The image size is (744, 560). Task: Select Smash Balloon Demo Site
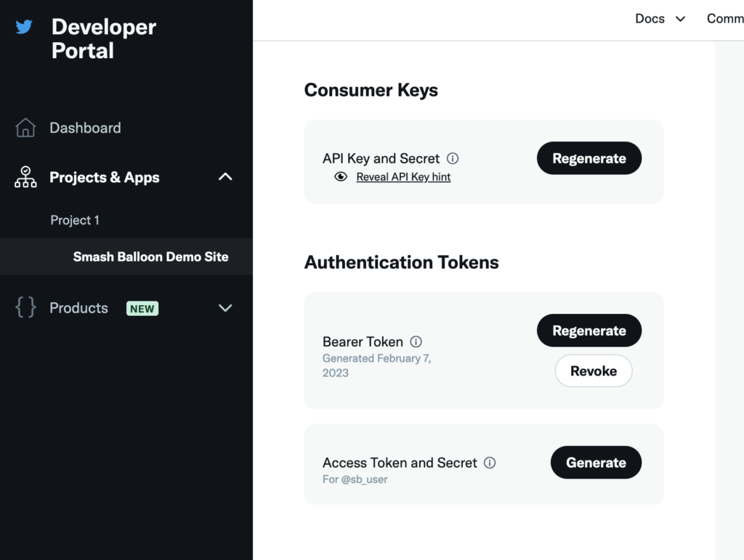pos(150,256)
